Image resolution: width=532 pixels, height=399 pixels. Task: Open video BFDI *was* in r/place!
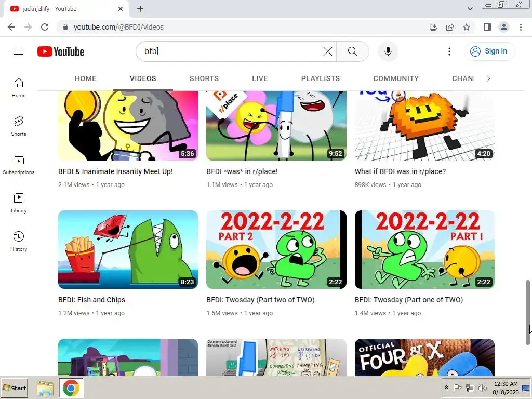pyautogui.click(x=242, y=171)
